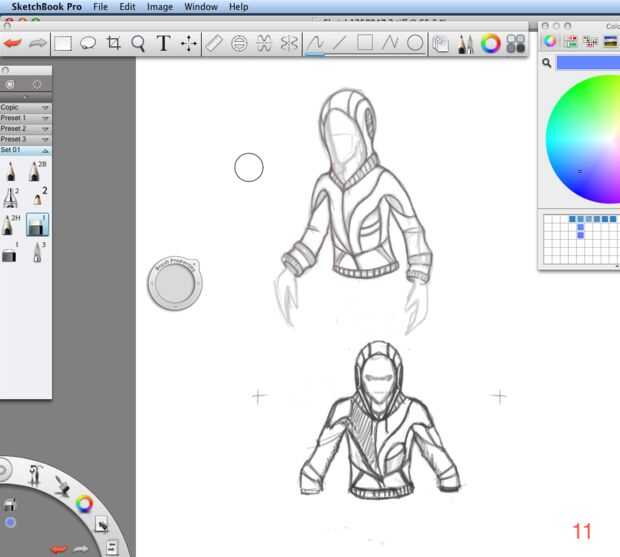The width and height of the screenshot is (620, 557).
Task: Pick the eyedropper magnifier in Color Editor
Action: (x=547, y=62)
